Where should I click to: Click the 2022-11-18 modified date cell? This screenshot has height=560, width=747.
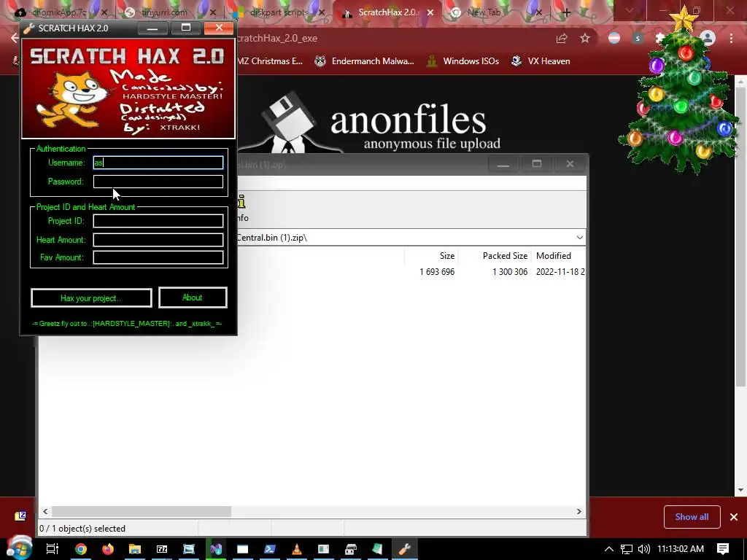click(x=560, y=272)
